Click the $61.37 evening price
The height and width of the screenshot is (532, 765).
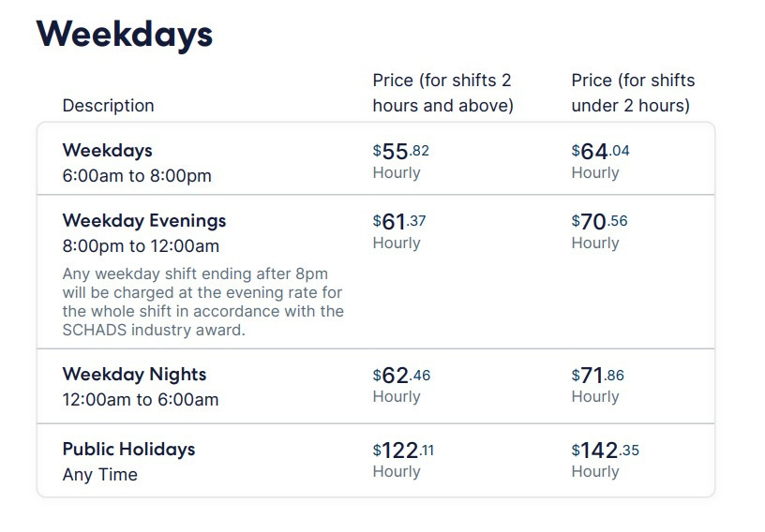pos(401,221)
